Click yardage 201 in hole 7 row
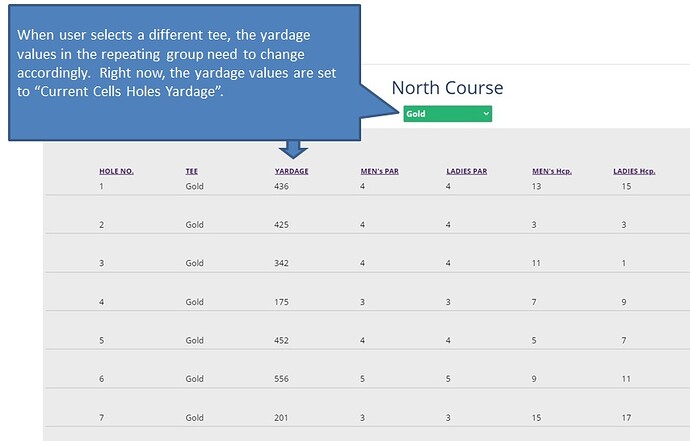The width and height of the screenshot is (690, 441). click(281, 417)
